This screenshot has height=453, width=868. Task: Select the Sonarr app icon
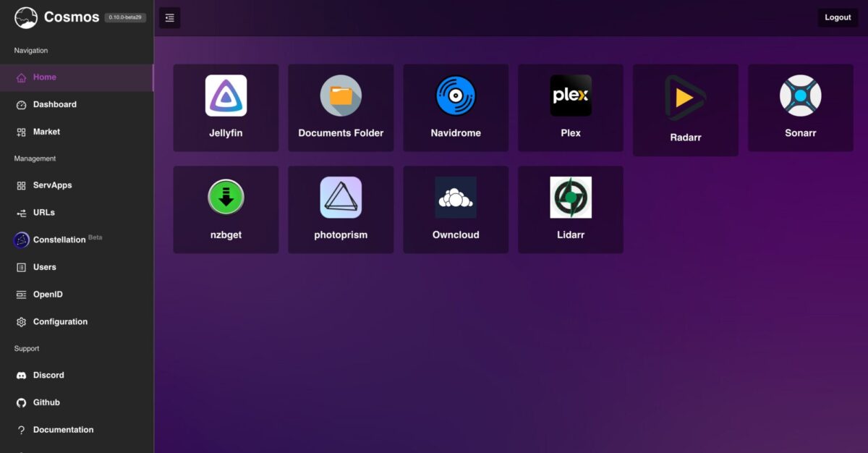(800, 96)
